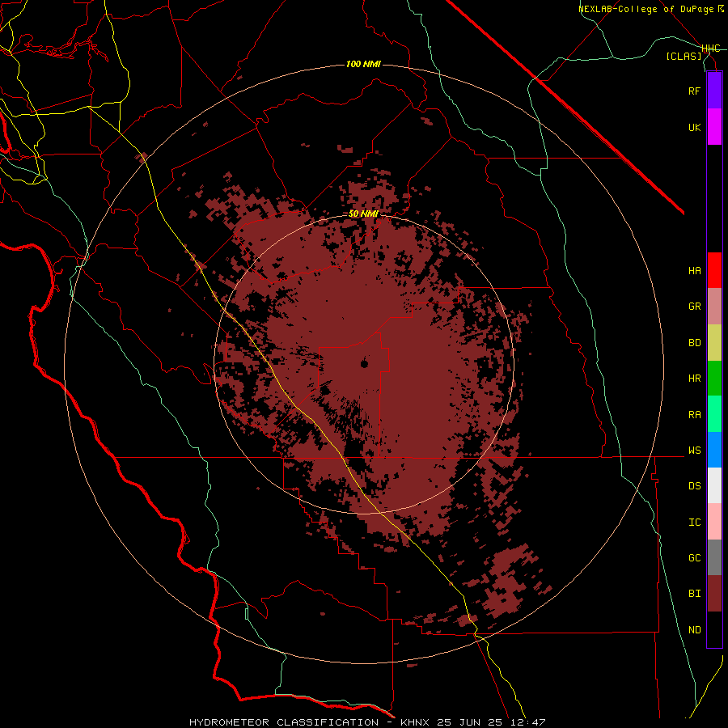Click the BI legend label
Image resolution: width=728 pixels, height=728 pixels.
694,594
